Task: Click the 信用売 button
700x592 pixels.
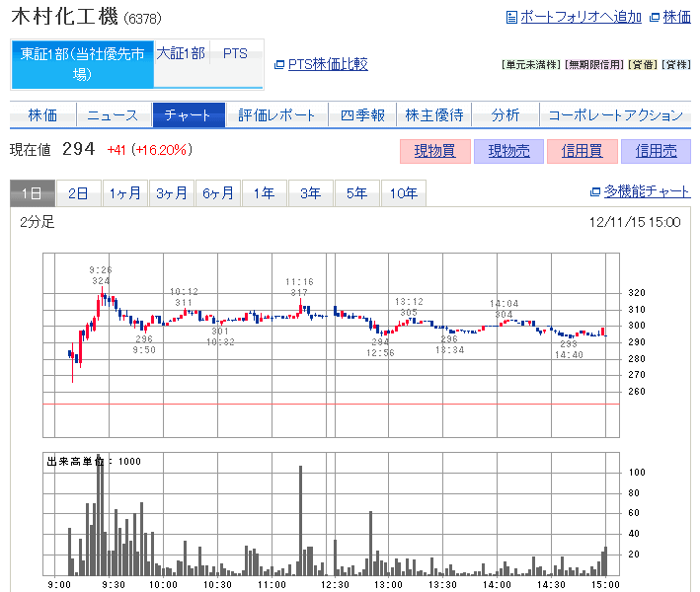Action: tap(656, 151)
